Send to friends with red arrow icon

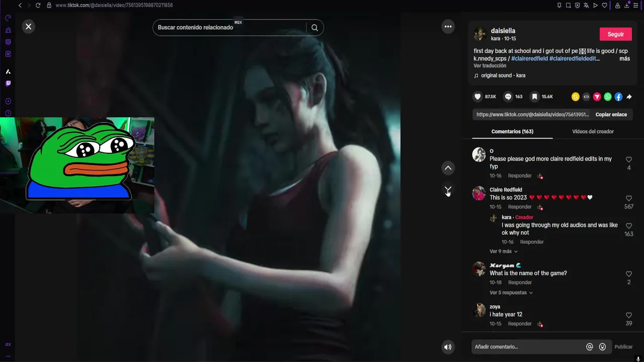[x=597, y=97]
